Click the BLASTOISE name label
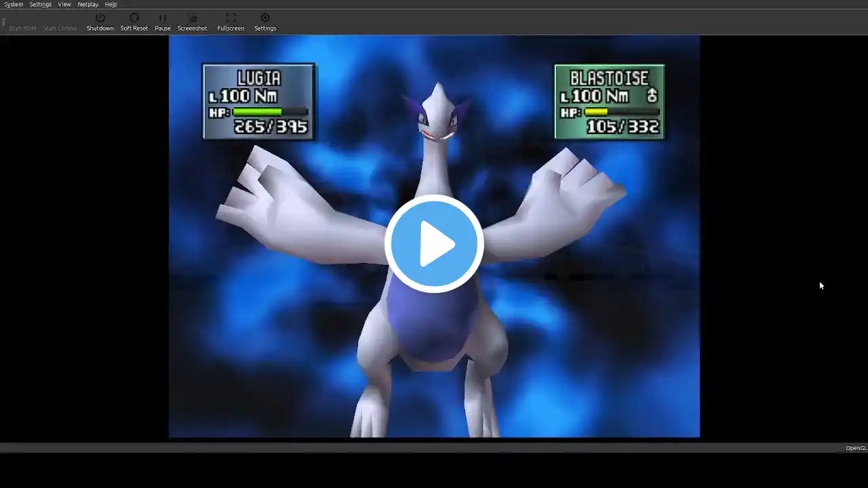The height and width of the screenshot is (488, 868). coord(610,79)
